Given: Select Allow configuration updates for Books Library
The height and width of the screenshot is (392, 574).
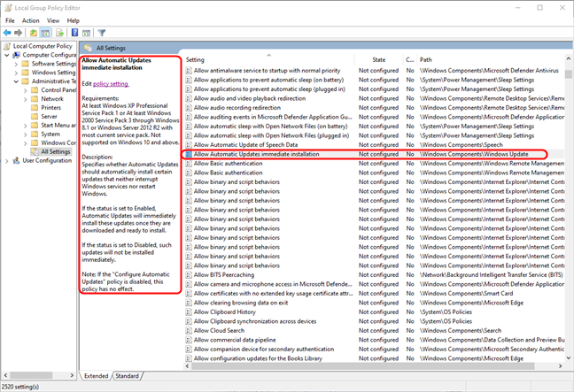Looking at the screenshot, I should pos(258,358).
